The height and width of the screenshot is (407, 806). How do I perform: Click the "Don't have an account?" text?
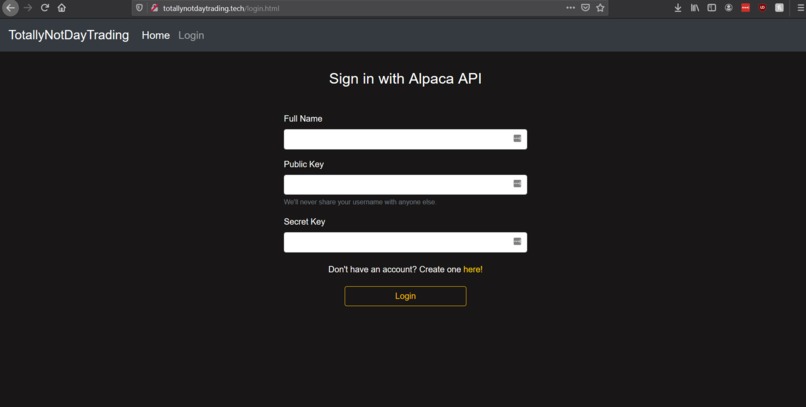373,269
